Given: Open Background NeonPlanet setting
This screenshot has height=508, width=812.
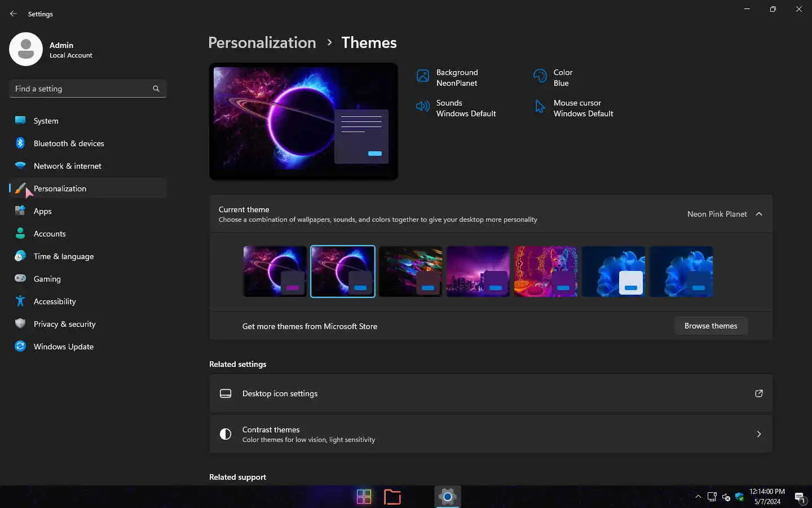Looking at the screenshot, I should pyautogui.click(x=448, y=77).
